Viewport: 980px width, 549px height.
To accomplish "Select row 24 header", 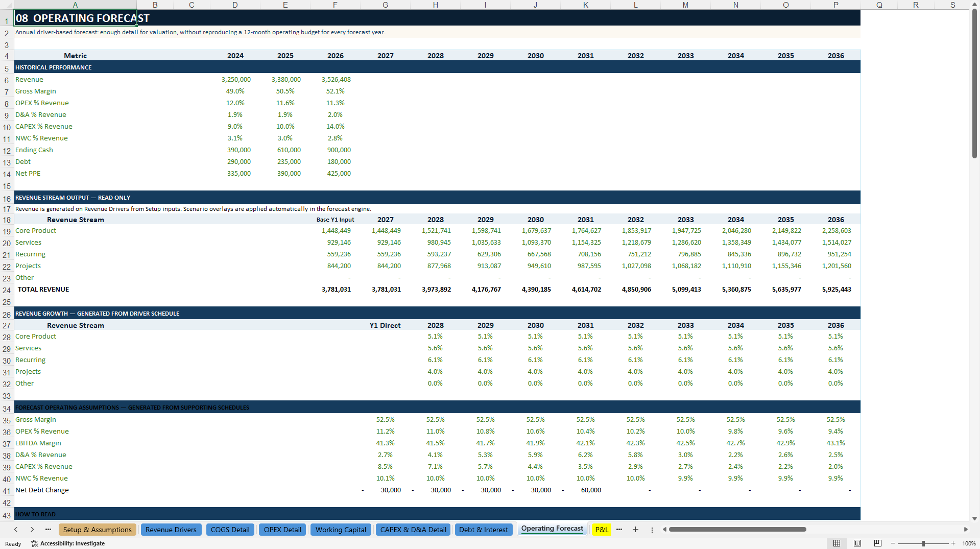I will (x=7, y=290).
